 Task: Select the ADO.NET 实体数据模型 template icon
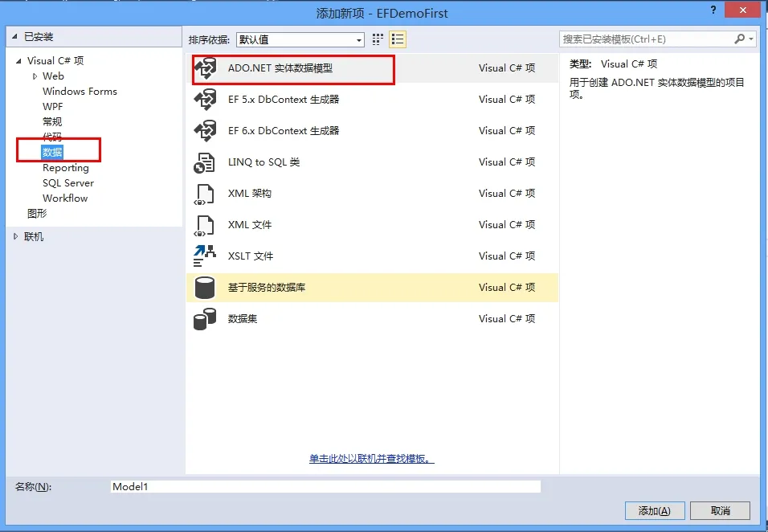pyautogui.click(x=205, y=68)
